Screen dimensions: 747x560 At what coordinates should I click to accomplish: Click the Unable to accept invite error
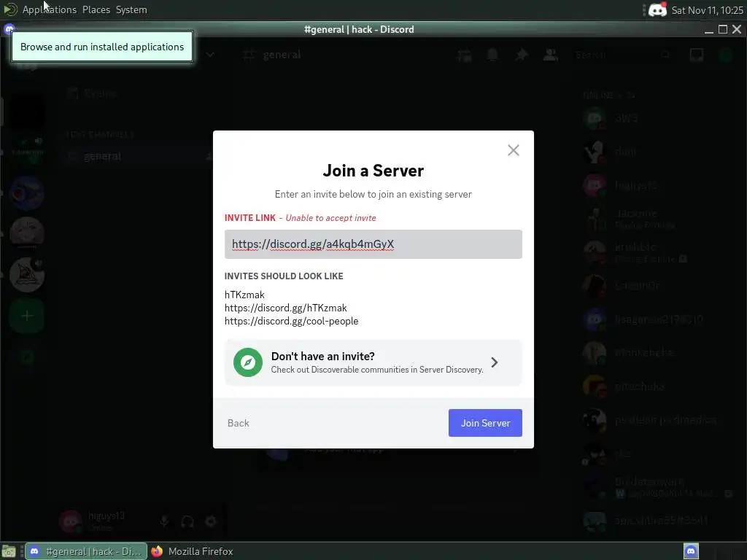pyautogui.click(x=330, y=217)
